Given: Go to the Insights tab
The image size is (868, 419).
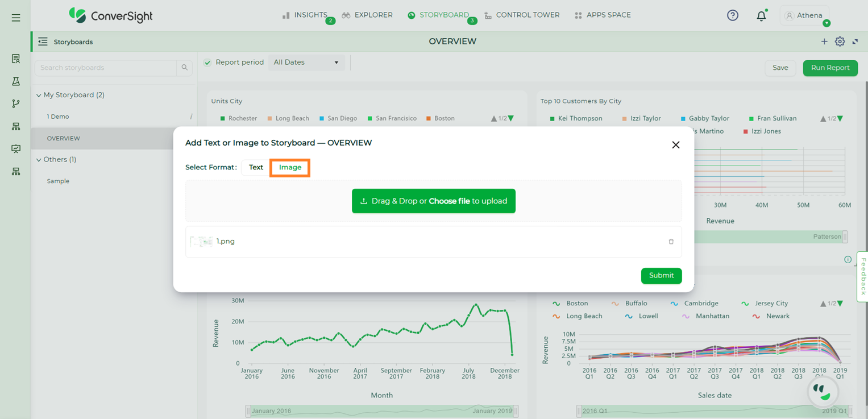Looking at the screenshot, I should (305, 15).
